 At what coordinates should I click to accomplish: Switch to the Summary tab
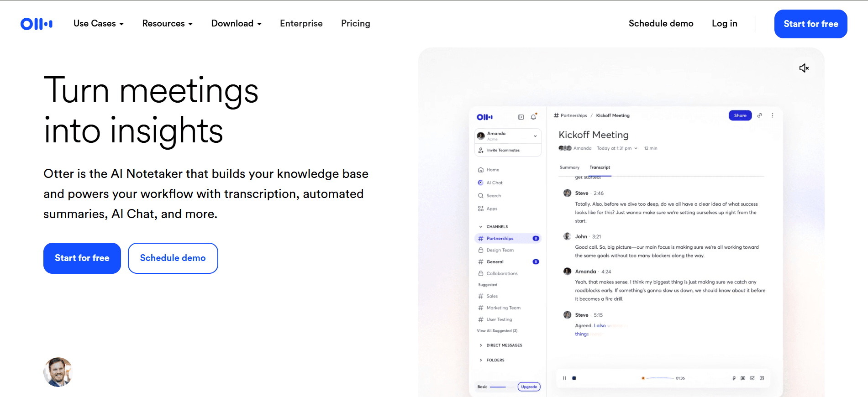[x=569, y=167]
